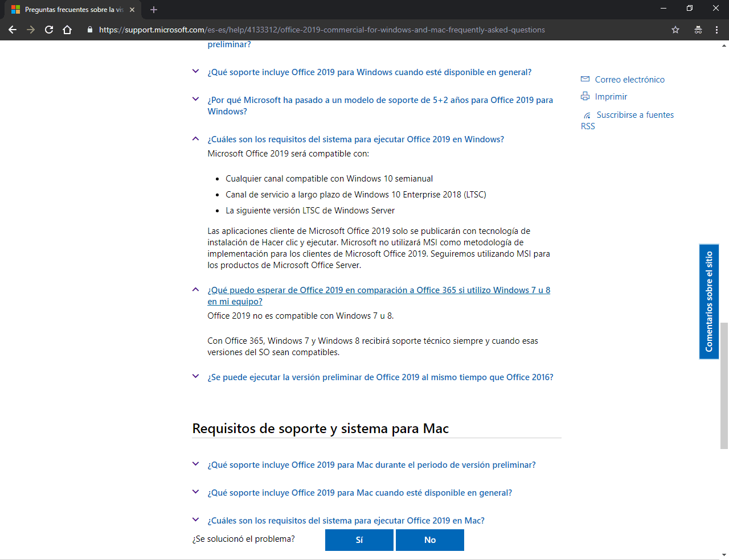This screenshot has width=729, height=560.
Task: Click the '¿Se solucionó el problema?' text
Action: tap(244, 539)
